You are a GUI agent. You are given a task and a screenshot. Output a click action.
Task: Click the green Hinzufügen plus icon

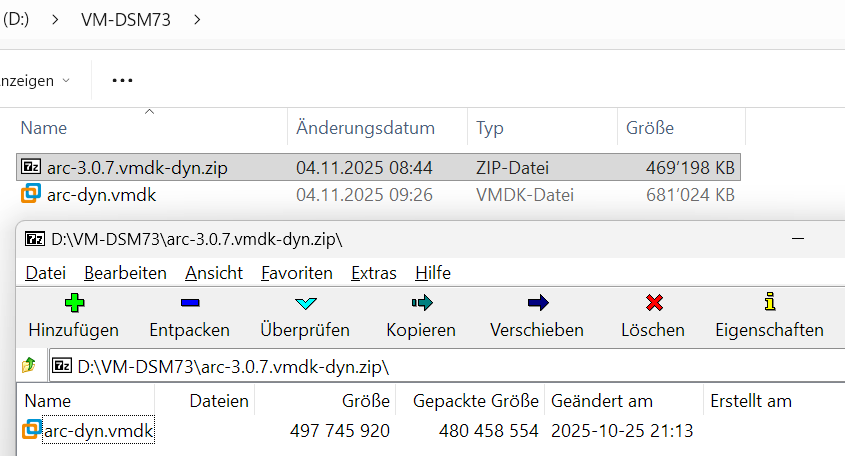pos(74,303)
